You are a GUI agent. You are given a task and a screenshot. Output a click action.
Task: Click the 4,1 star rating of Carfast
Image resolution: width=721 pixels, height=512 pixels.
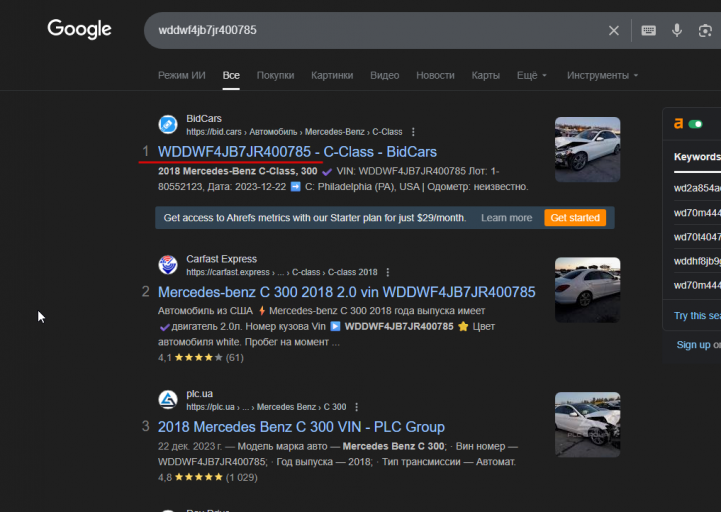pos(200,357)
